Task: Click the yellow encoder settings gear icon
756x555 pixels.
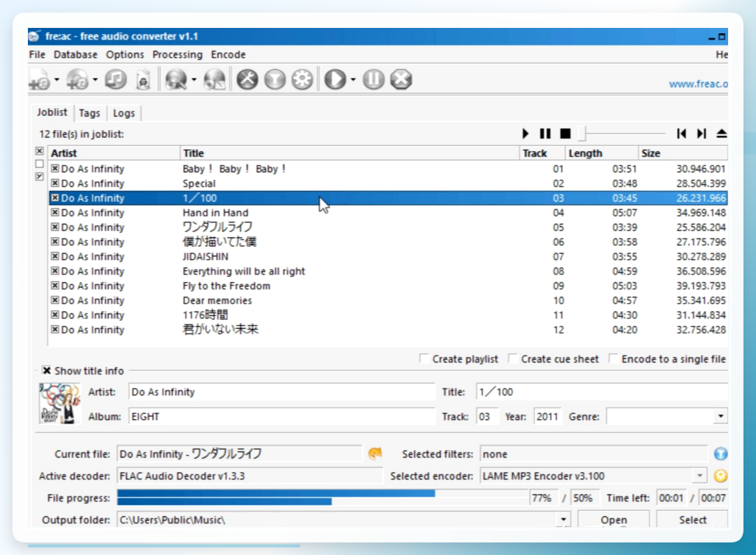Action: point(720,476)
